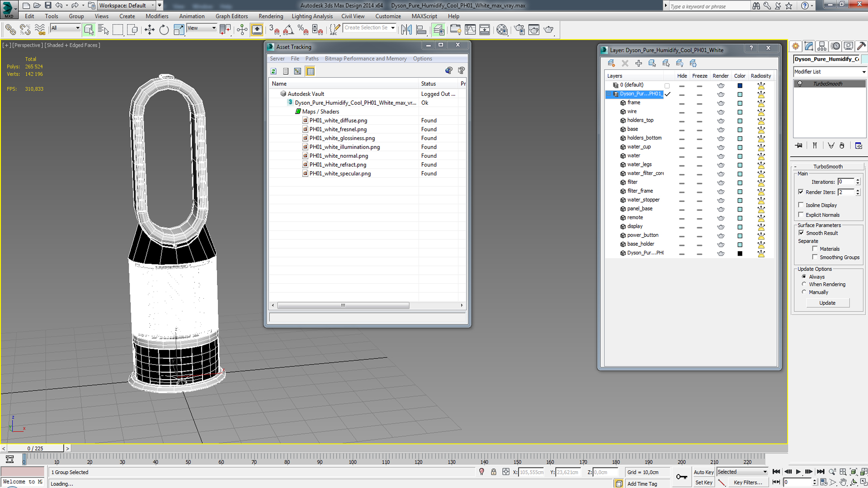Toggle Render Iters checkbox
This screenshot has width=868, height=488.
click(801, 192)
